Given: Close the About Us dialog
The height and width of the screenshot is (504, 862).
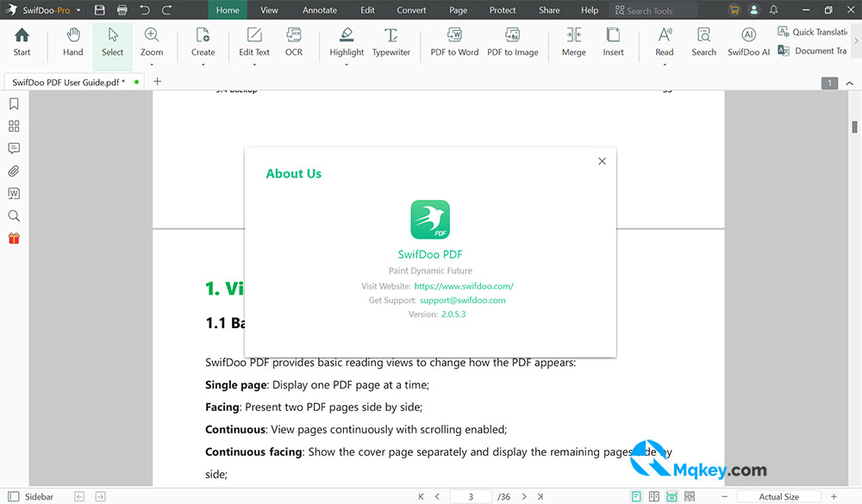Looking at the screenshot, I should pos(602,161).
